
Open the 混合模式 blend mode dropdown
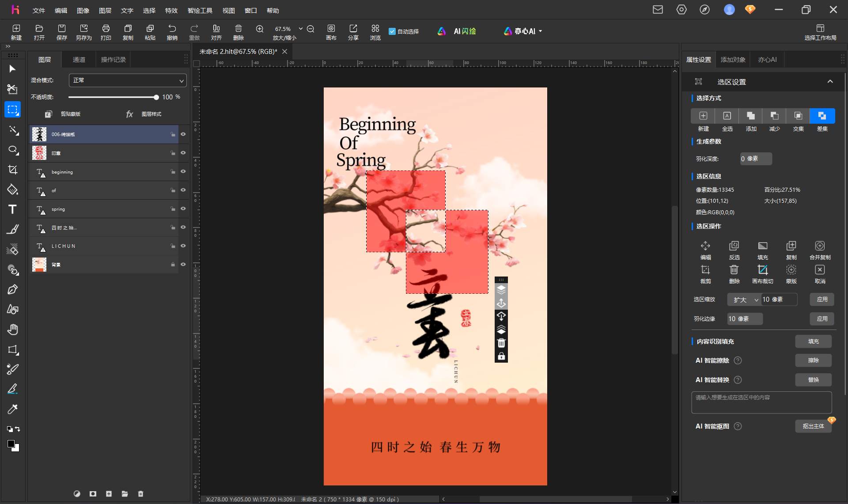click(x=128, y=80)
